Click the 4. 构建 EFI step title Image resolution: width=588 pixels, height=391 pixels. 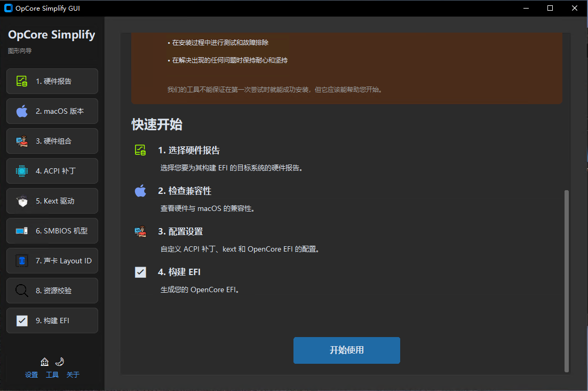point(179,272)
